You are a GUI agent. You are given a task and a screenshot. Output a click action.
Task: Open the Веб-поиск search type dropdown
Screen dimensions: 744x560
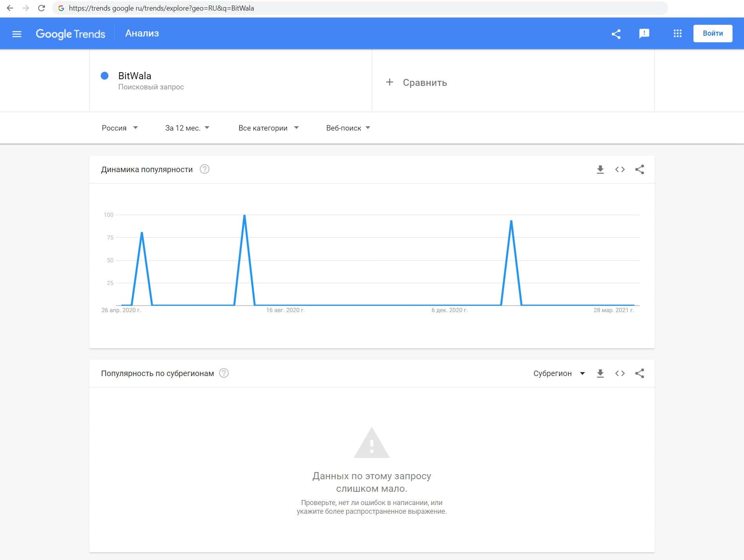click(x=348, y=128)
